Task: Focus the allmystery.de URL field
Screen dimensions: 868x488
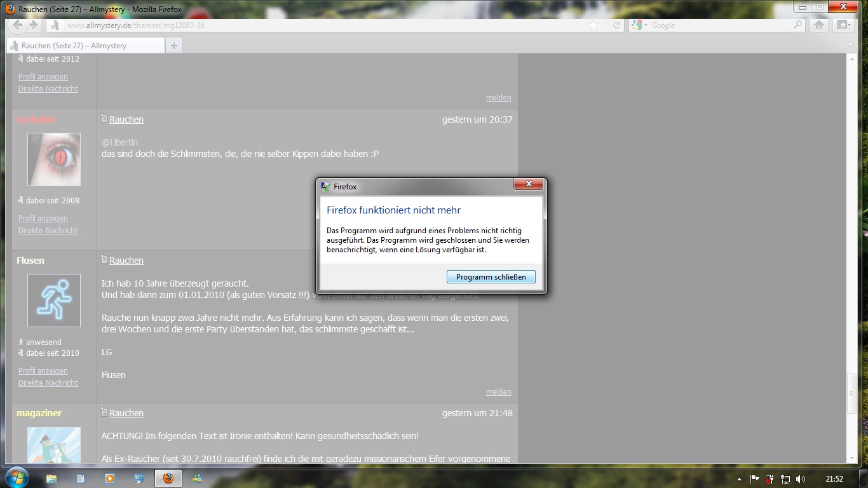Action: click(x=324, y=25)
